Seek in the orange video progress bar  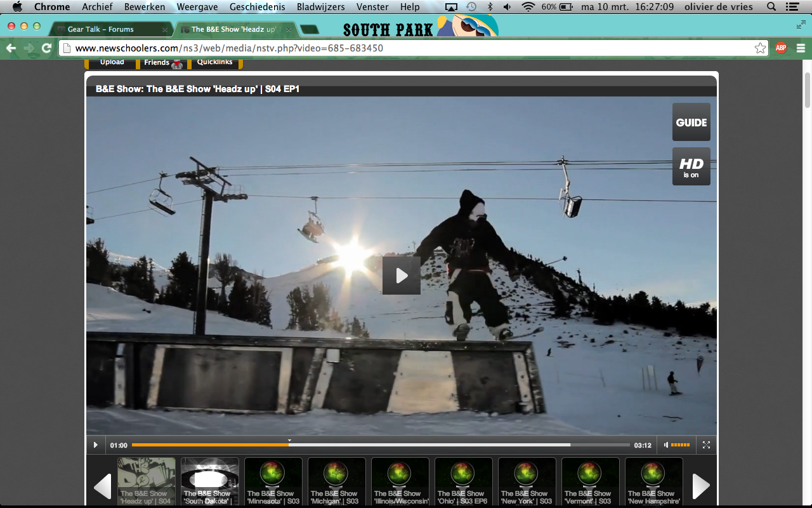pos(381,445)
